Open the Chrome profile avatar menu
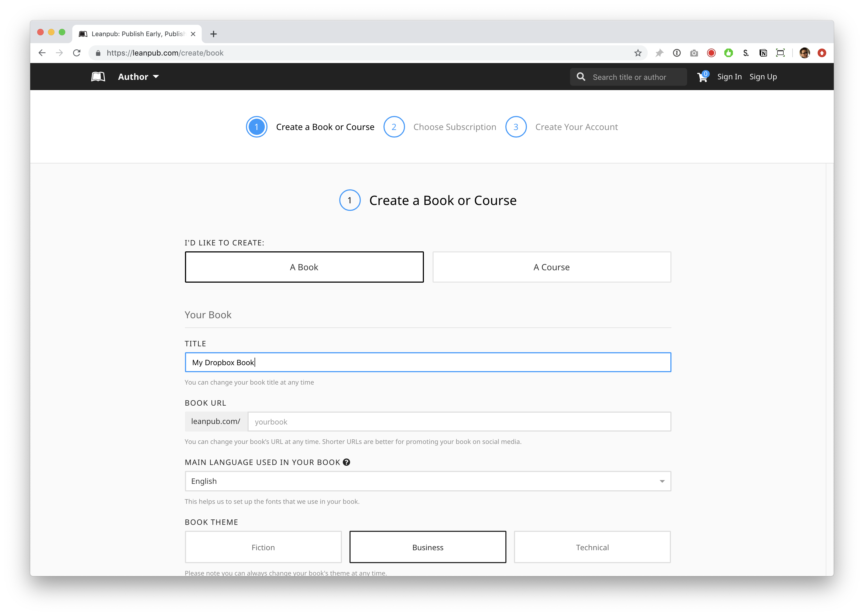 pos(804,53)
